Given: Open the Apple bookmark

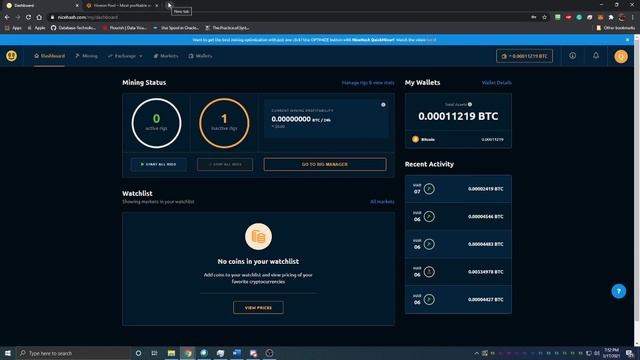Looking at the screenshot, I should pos(36,28).
